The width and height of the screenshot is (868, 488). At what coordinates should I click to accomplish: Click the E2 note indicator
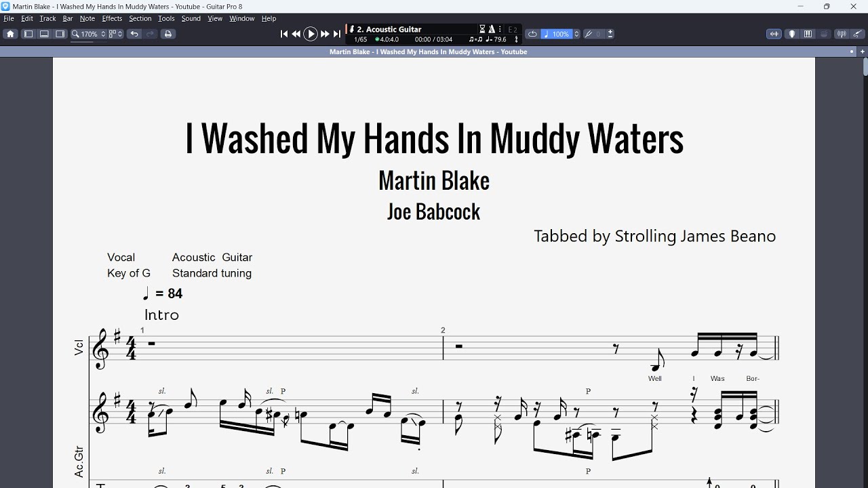[x=513, y=30]
